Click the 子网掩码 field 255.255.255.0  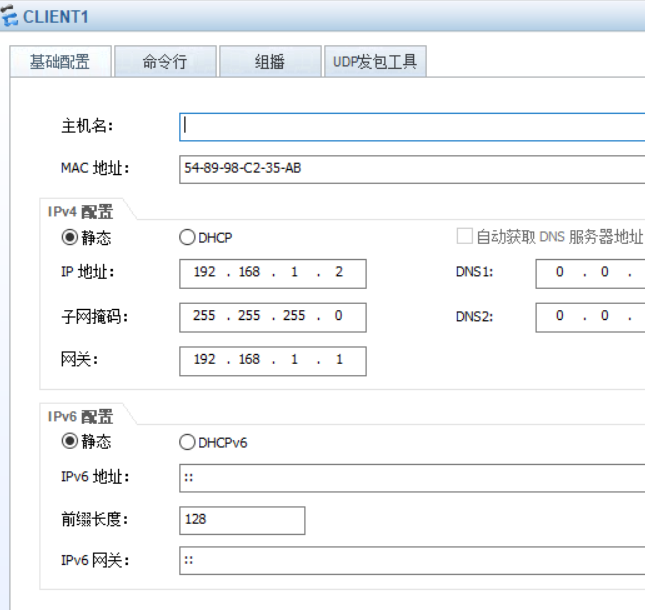coord(273,318)
